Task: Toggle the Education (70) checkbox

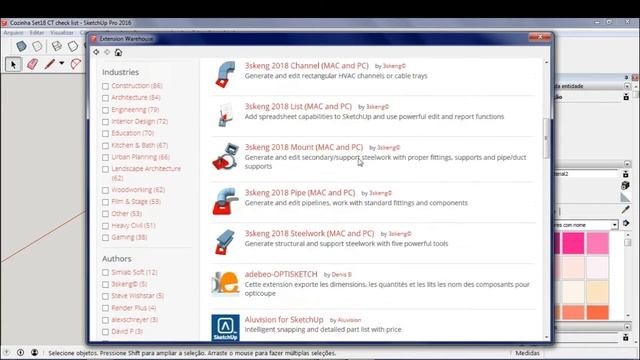Action: (106, 133)
